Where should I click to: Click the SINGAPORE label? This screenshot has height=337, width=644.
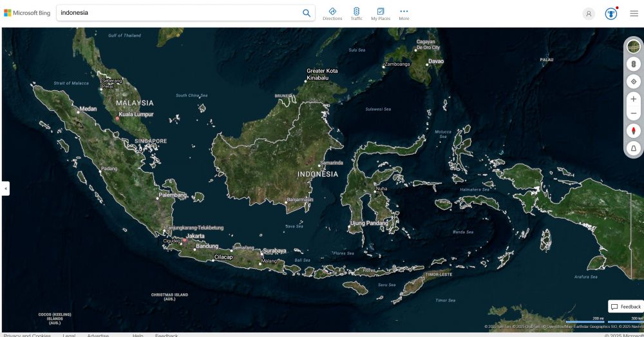(151, 141)
